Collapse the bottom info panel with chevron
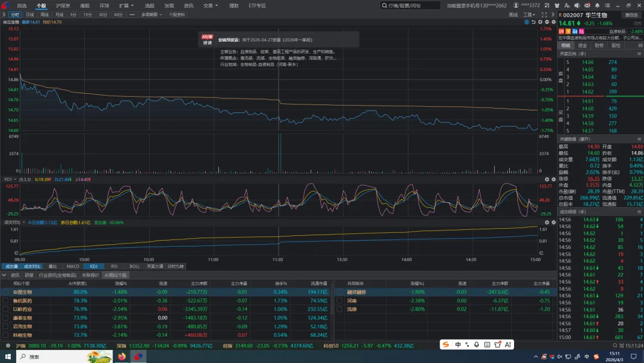This screenshot has height=363, width=644. (4, 275)
